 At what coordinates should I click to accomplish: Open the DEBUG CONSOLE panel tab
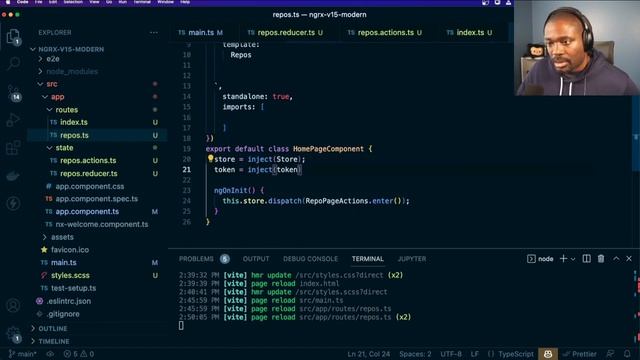pos(310,259)
